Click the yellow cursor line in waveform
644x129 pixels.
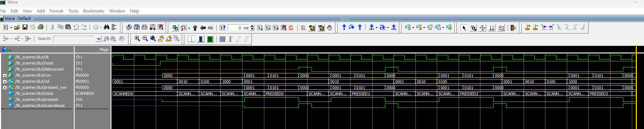pos(636,87)
